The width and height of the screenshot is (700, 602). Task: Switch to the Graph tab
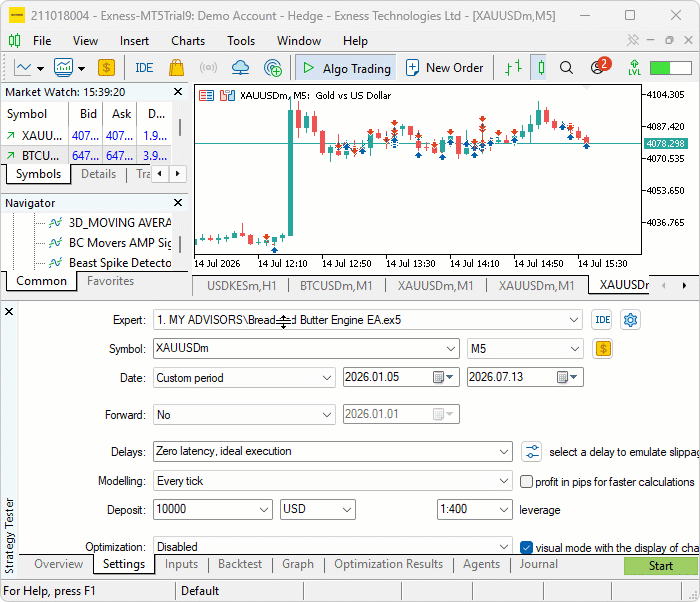(298, 564)
